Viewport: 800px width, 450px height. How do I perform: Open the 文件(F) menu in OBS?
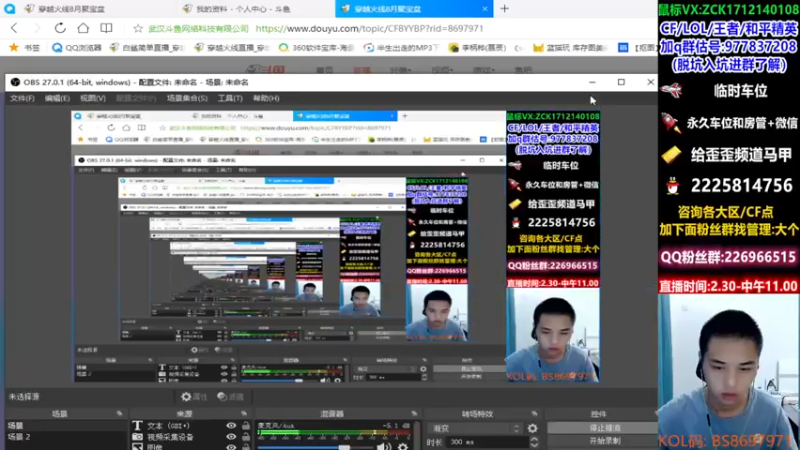[x=22, y=98]
